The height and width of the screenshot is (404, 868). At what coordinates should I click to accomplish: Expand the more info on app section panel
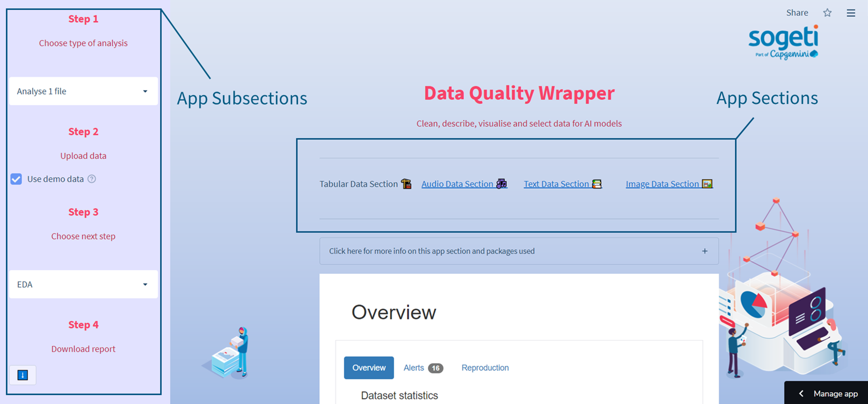[519, 251]
